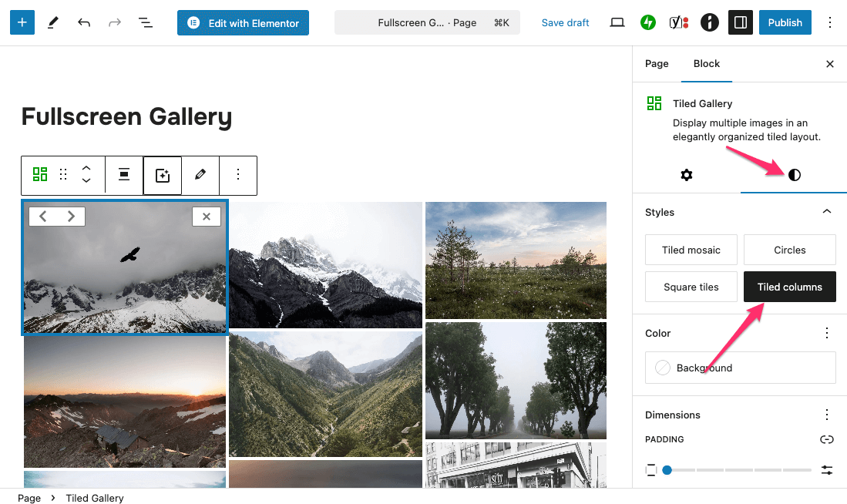Click the add media sparkle icon
Viewport: 847px width, 504px height.
[x=163, y=175]
